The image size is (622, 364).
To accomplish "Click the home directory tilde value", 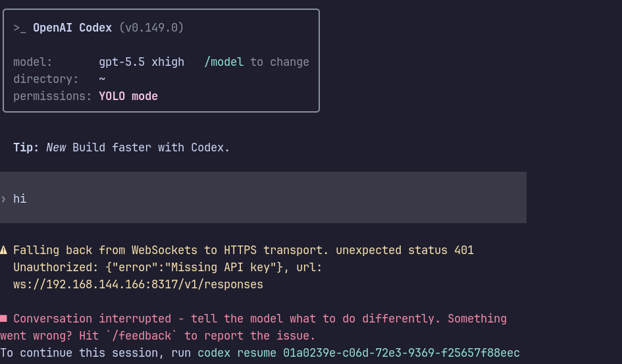I will point(102,79).
